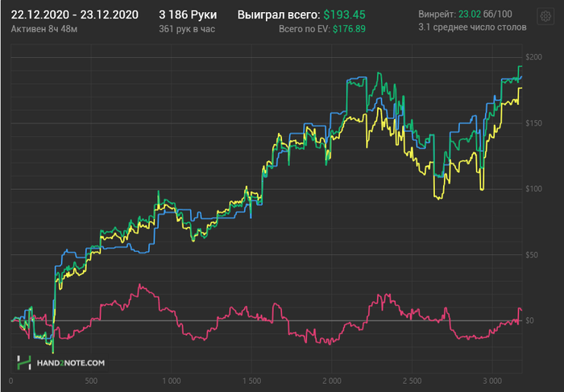The height and width of the screenshot is (392, 564).
Task: Click the 2 000 x-axis label
Action: (332, 381)
